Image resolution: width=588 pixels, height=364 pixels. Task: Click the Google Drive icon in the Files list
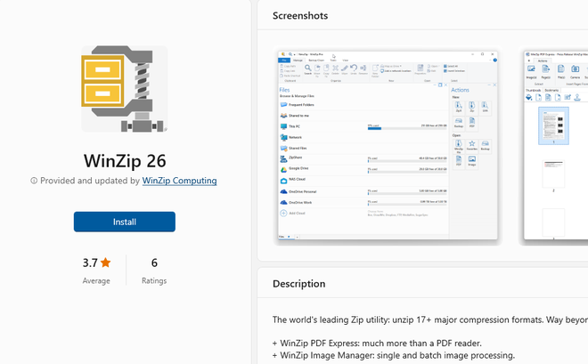tap(284, 169)
